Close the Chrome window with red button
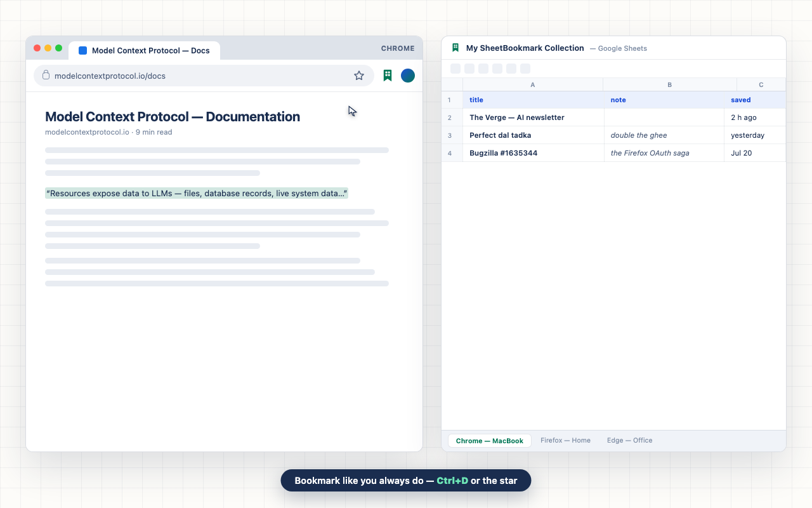Screen dimensions: 812x508 37,48
